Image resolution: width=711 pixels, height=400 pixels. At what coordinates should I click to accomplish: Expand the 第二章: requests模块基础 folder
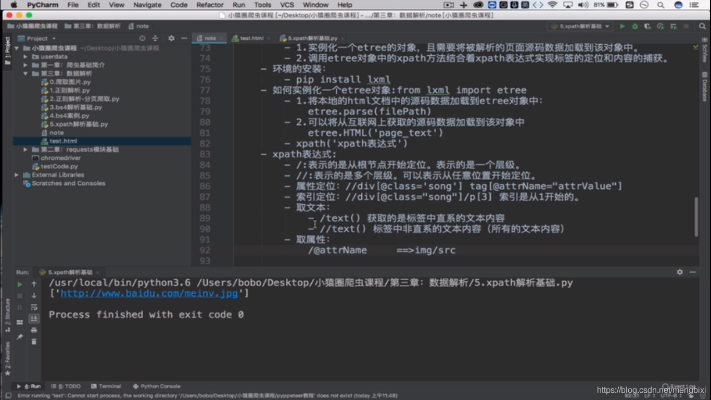click(x=25, y=149)
